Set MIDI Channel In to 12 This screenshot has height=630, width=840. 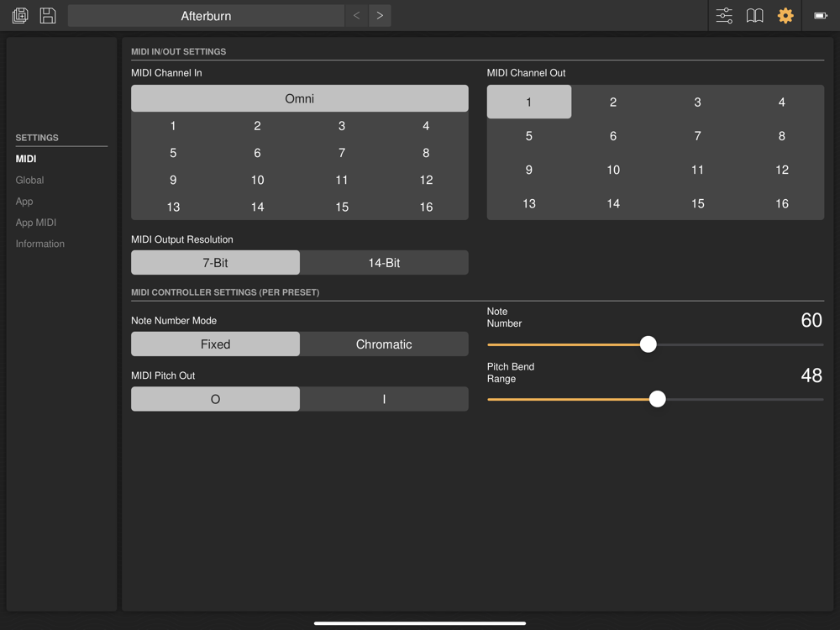[x=426, y=180]
